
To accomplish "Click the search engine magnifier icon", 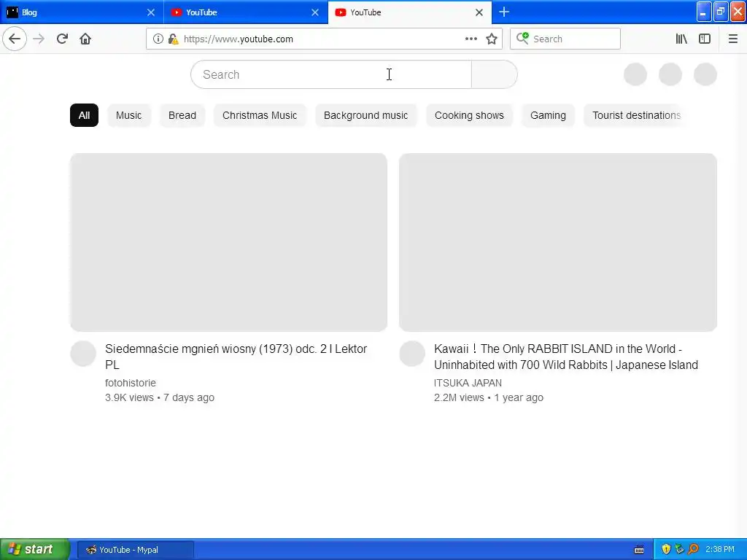I will (522, 38).
